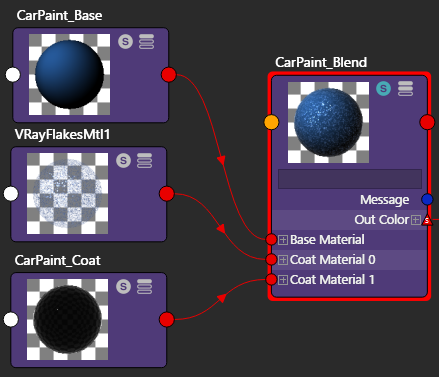
Task: Click CarPaint_Coat white input port
Action: (11, 320)
